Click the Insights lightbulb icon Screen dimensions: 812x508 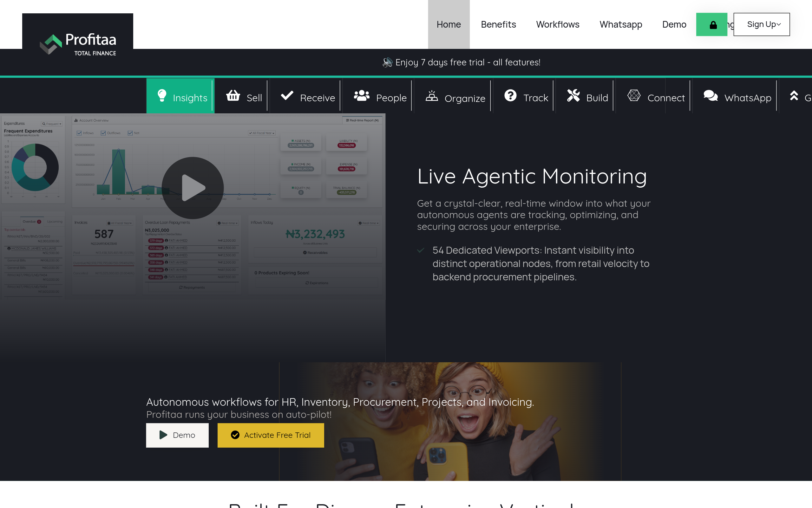(x=162, y=96)
